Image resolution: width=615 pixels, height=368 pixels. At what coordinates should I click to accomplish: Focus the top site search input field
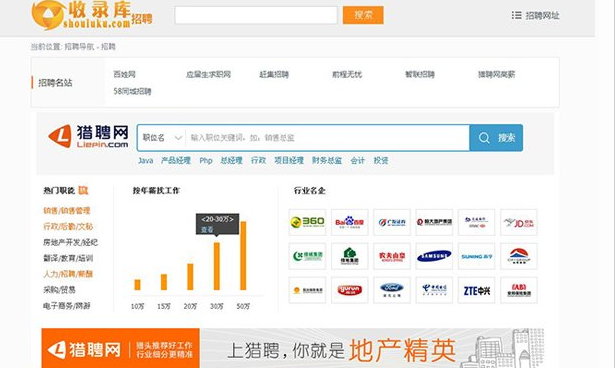point(256,15)
